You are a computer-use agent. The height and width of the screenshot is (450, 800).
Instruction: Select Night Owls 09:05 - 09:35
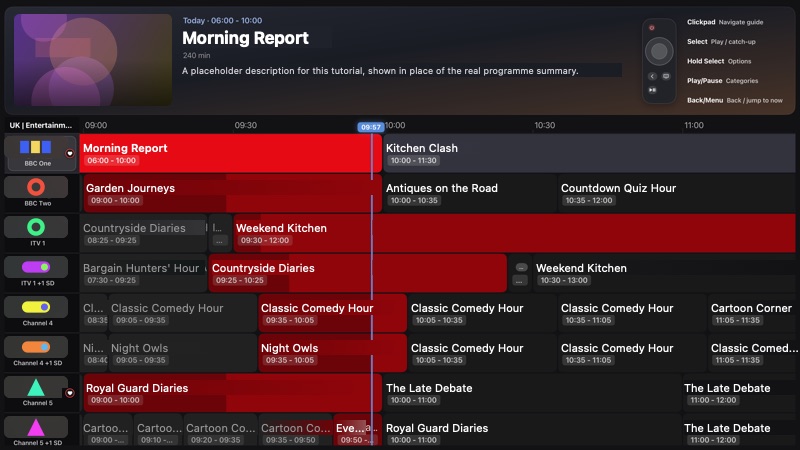click(182, 353)
